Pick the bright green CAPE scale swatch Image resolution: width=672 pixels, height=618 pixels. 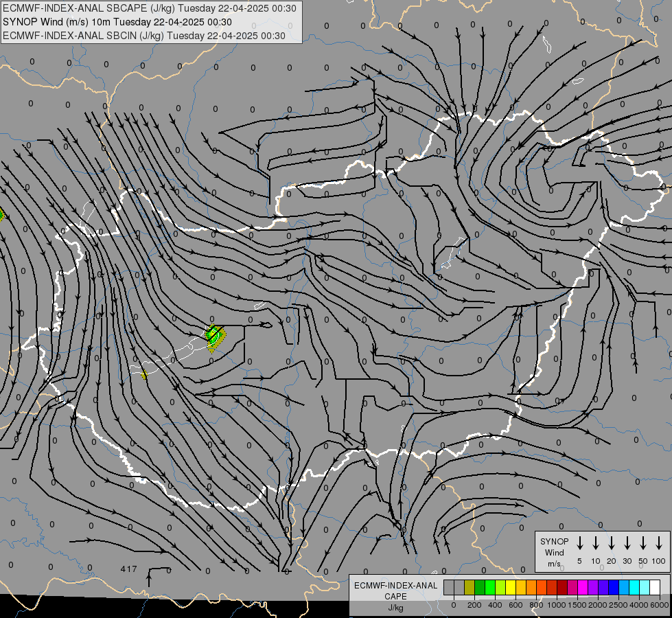(x=490, y=588)
